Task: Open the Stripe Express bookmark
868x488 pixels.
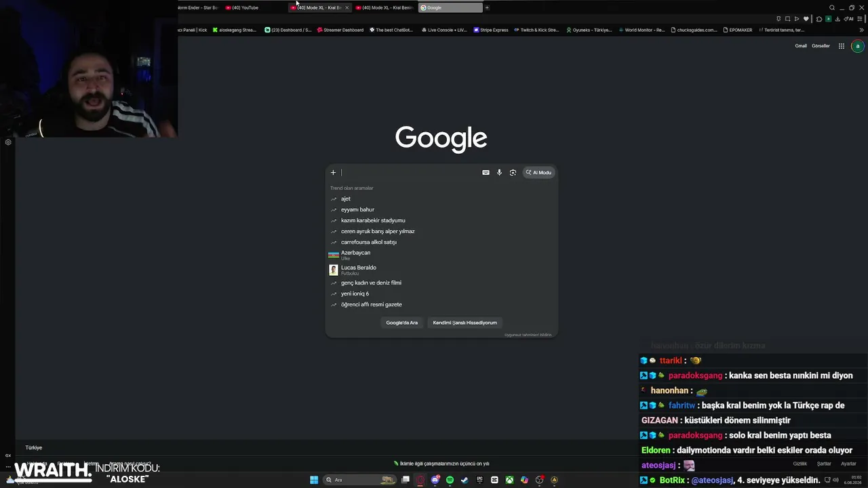Action: coord(491,30)
